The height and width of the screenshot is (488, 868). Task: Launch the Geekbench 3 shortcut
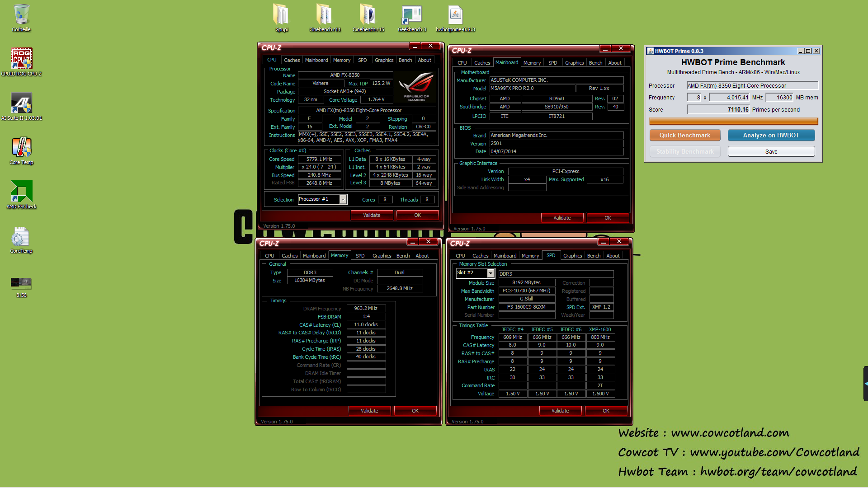click(x=412, y=18)
